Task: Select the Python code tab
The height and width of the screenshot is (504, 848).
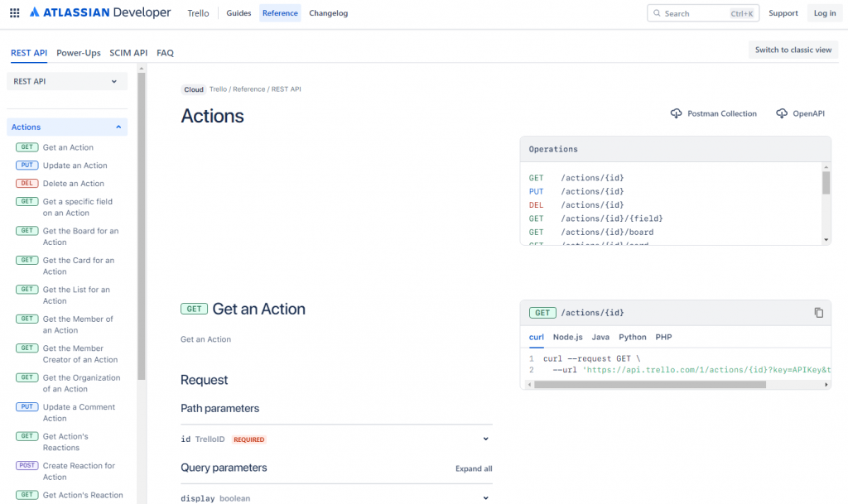Action: pos(632,337)
